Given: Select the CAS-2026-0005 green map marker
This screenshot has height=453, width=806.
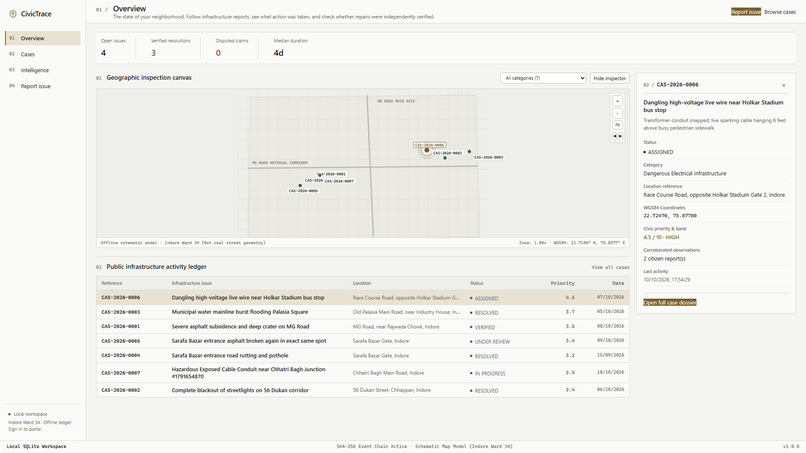Looking at the screenshot, I should pos(300,186).
